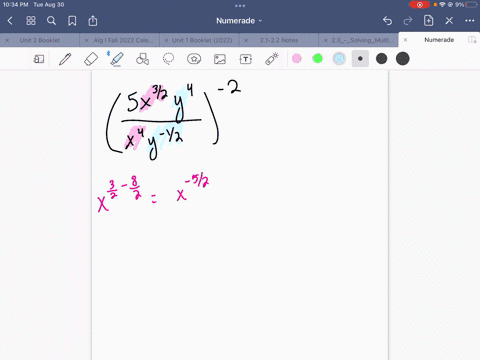This screenshot has height=360, width=480.
Task: Open the Elements sticker tool
Action: pyautogui.click(x=194, y=59)
